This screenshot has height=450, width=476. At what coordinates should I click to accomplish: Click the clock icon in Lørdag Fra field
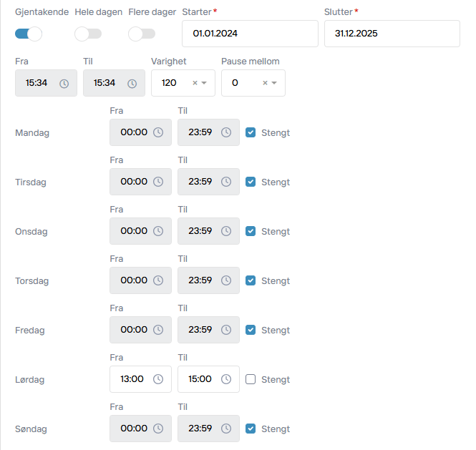coord(158,379)
